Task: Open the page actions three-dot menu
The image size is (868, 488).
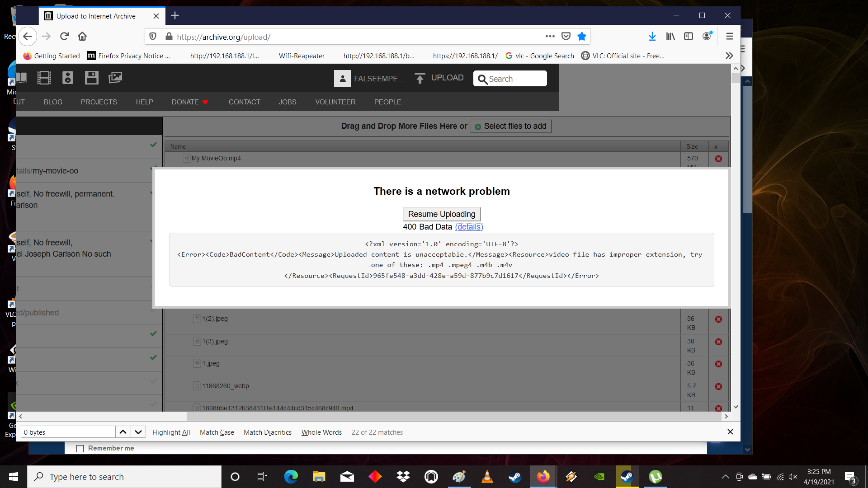Action: point(550,37)
